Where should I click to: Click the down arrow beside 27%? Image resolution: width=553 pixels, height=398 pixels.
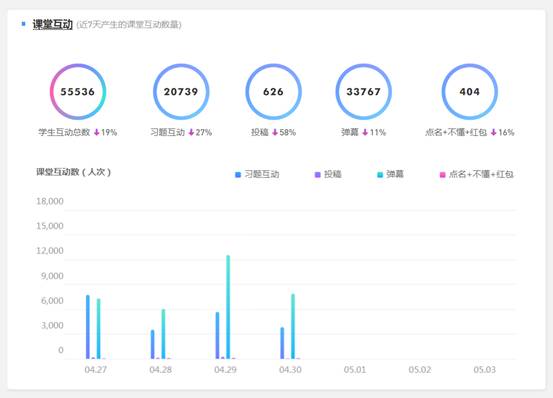191,132
